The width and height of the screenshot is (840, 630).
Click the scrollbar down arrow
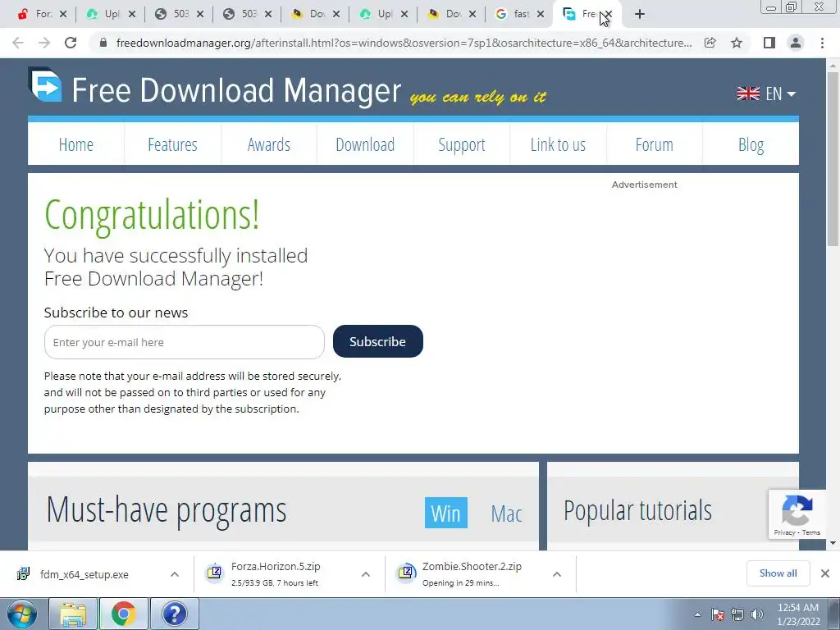tap(833, 543)
